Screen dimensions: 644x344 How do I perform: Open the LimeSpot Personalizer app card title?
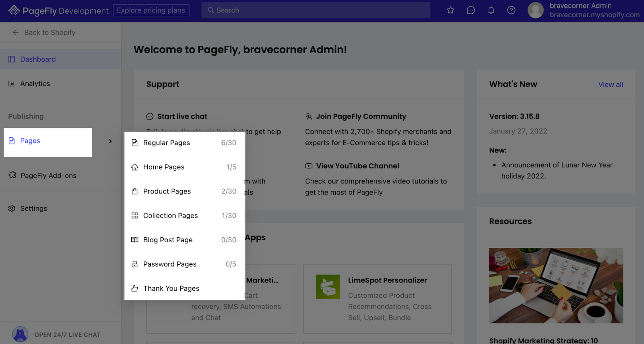[388, 280]
